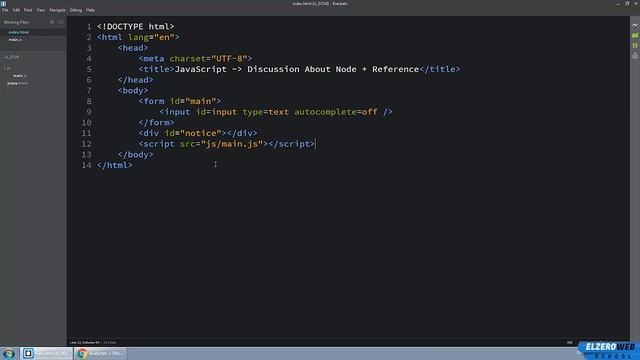This screenshot has height=360, width=640.
Task: Open the Navigate menu
Action: click(x=58, y=10)
